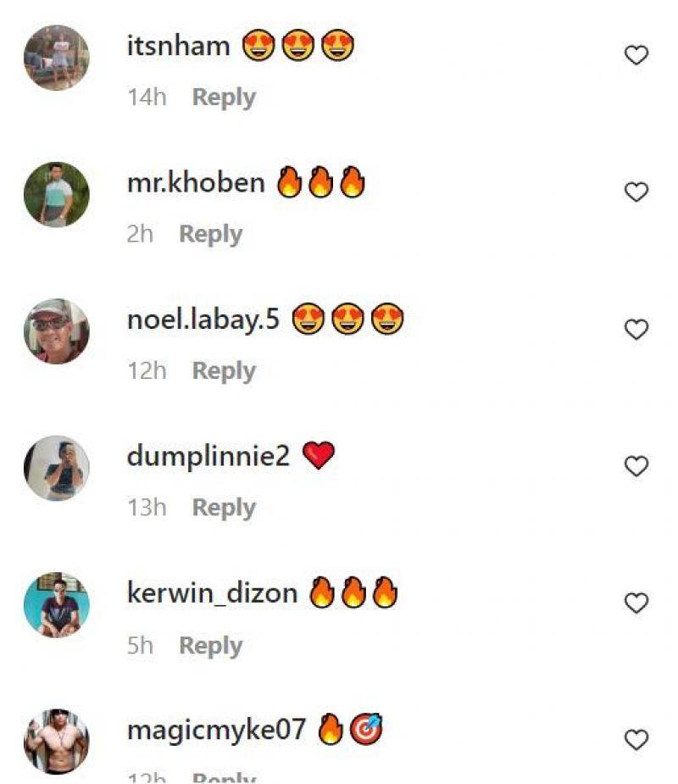The height and width of the screenshot is (784, 678).
Task: Heart the comment from noel.labay.5
Action: pos(636,330)
